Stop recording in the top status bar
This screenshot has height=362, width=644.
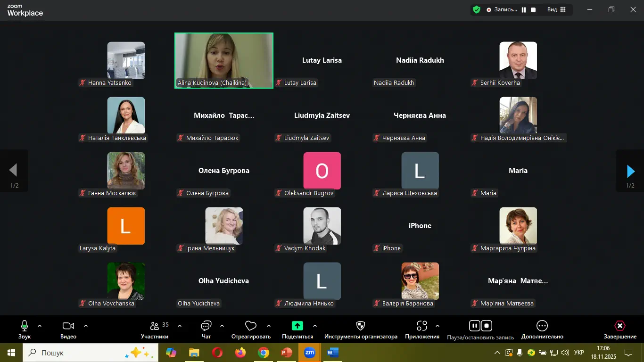533,10
